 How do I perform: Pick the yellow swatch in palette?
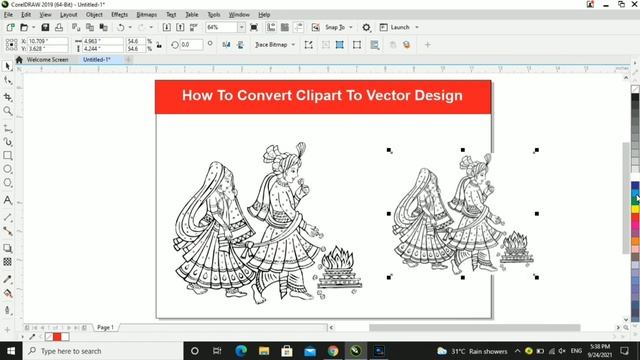tap(635, 209)
